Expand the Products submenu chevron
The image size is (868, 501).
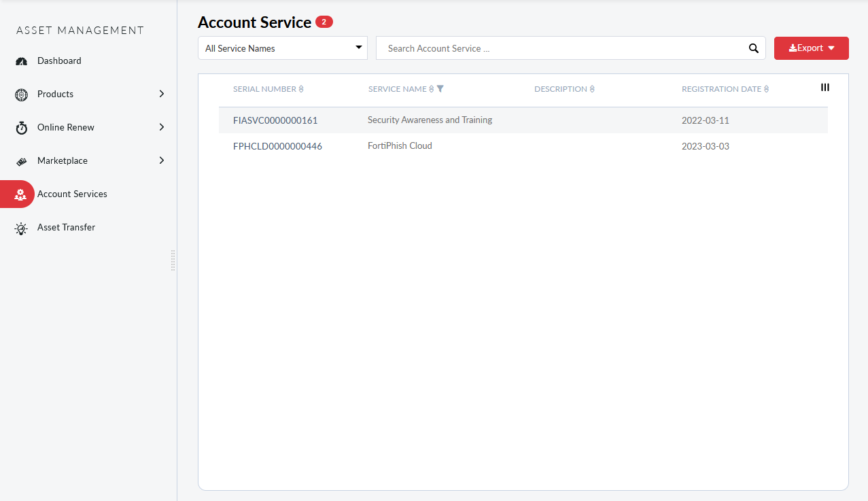pyautogui.click(x=162, y=94)
